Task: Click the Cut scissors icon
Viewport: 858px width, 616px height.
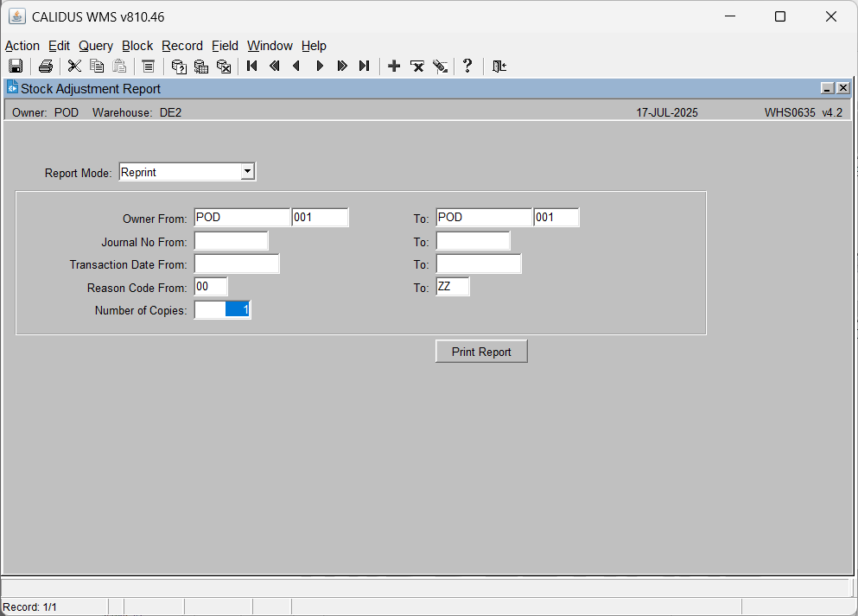Action: [x=74, y=67]
